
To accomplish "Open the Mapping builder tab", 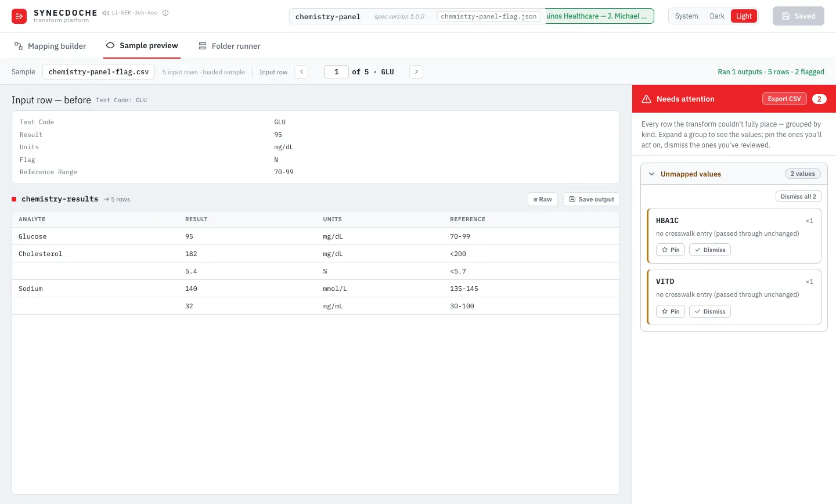I will pos(50,46).
